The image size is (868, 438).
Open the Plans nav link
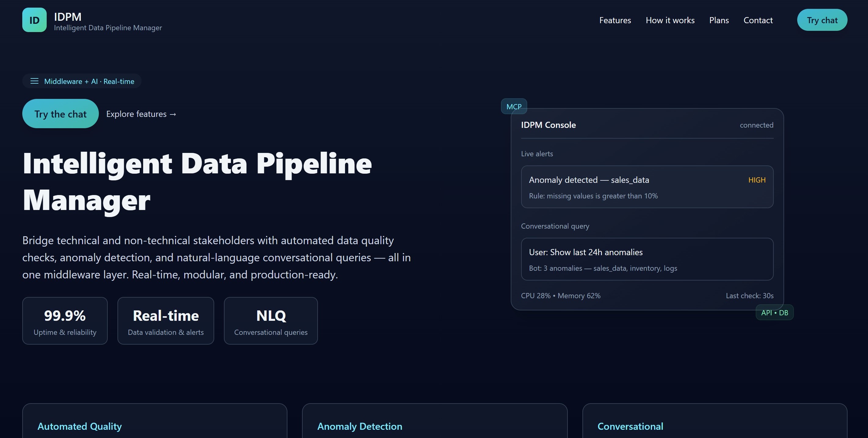coord(719,20)
